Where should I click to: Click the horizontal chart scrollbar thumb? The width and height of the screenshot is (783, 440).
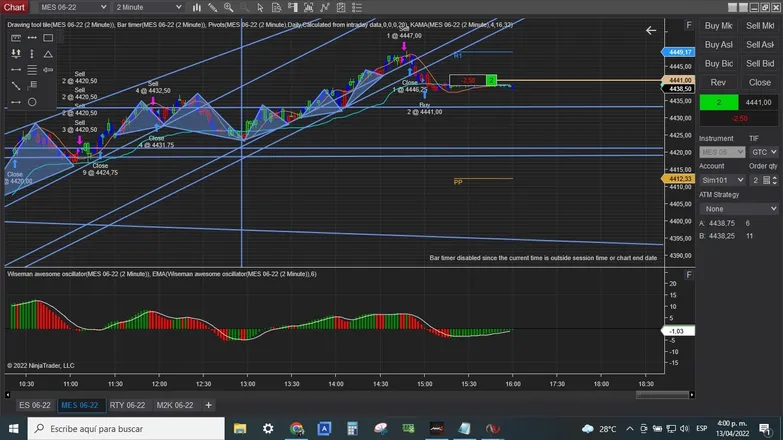[x=662, y=395]
